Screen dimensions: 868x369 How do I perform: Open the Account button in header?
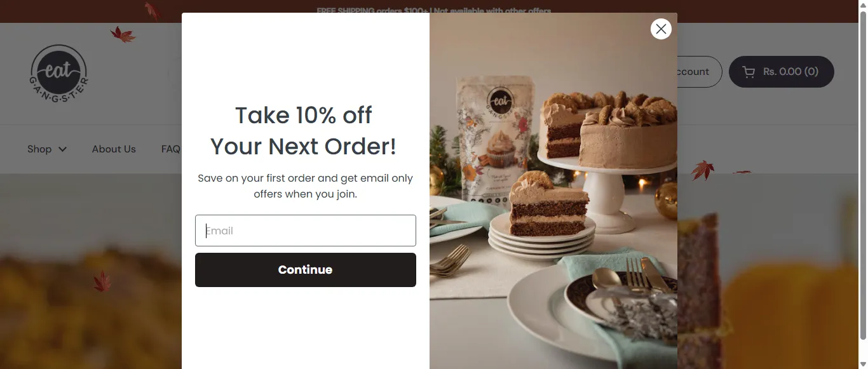[699, 72]
